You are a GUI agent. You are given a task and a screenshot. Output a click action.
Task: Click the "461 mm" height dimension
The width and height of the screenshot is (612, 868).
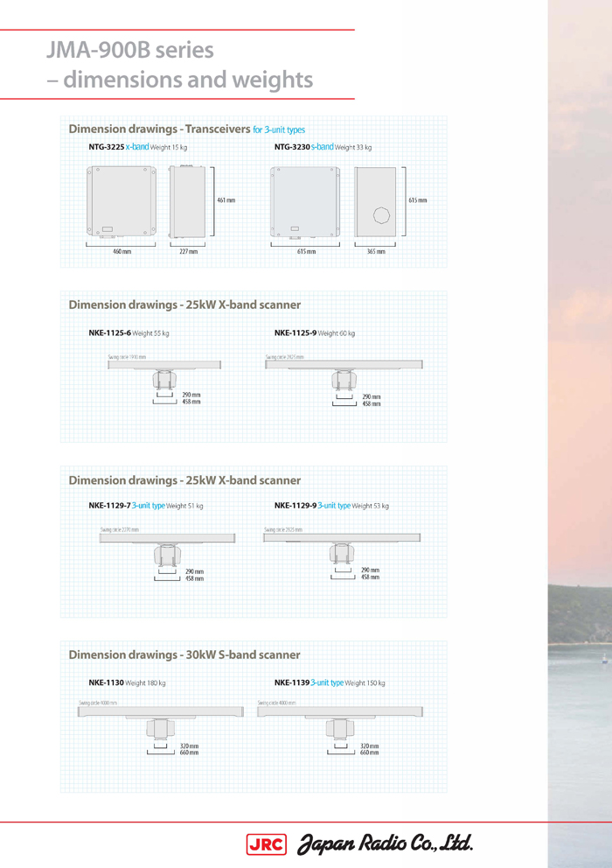coord(226,200)
